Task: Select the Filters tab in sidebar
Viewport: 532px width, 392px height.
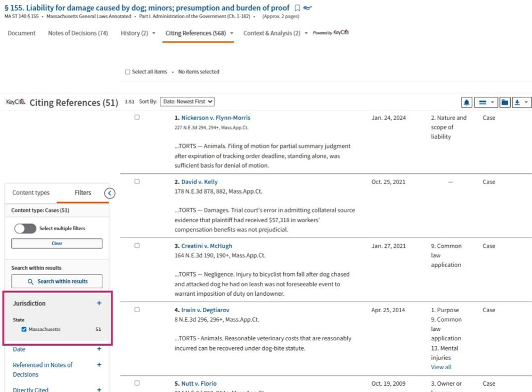Action: [x=83, y=193]
